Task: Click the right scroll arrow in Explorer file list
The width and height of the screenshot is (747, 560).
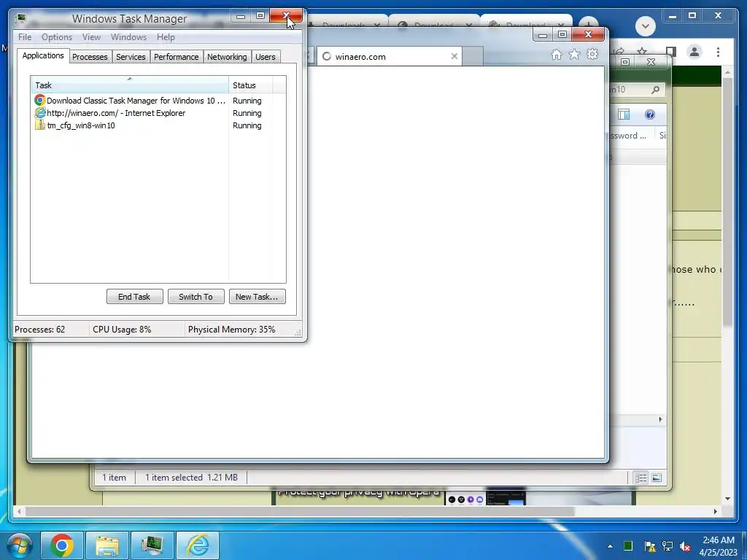Action: 660,419
